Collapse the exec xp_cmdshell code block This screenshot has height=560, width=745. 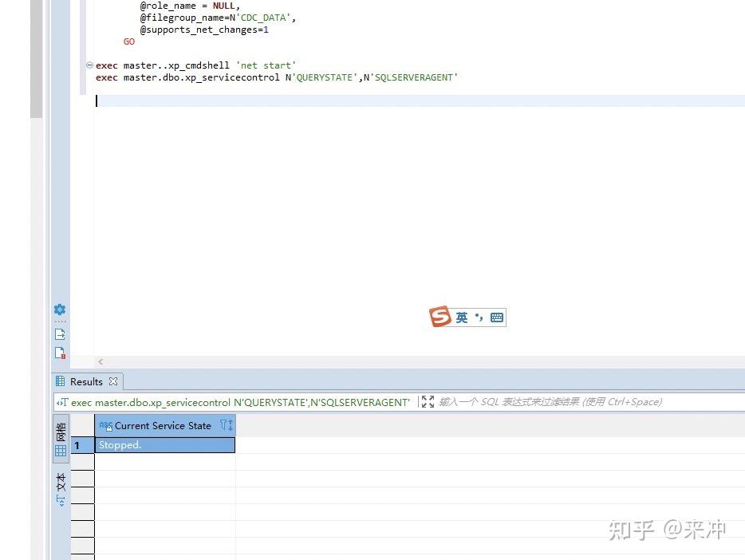(89, 65)
